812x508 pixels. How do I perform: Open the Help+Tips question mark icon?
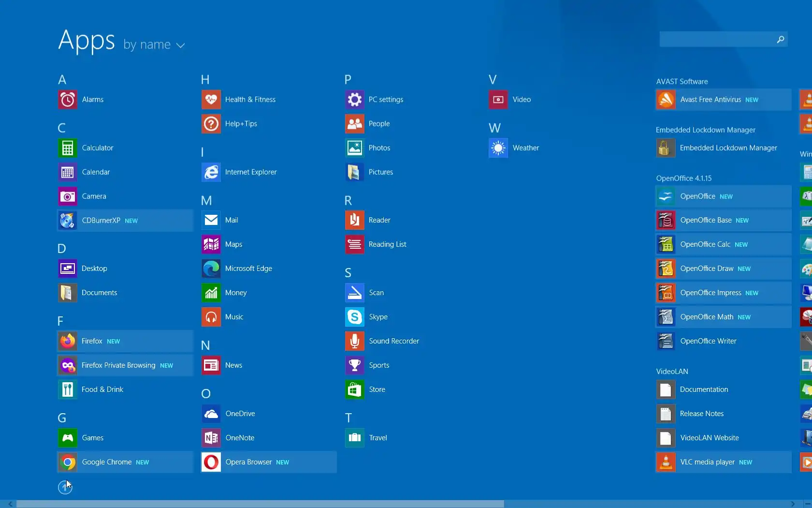point(211,124)
